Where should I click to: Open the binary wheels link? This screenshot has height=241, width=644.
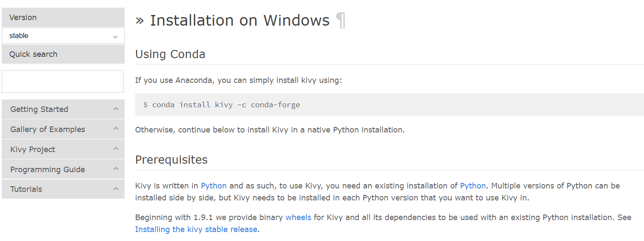point(298,217)
